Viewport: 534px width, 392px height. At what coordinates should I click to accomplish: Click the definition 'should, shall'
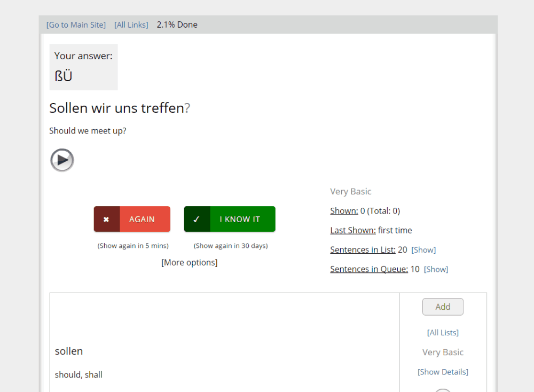coord(78,374)
